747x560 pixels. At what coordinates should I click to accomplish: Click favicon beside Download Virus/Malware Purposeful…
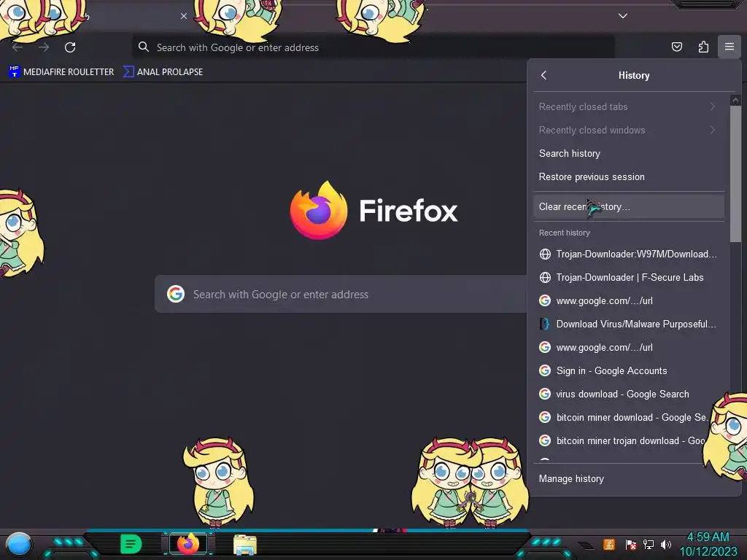[x=545, y=324]
